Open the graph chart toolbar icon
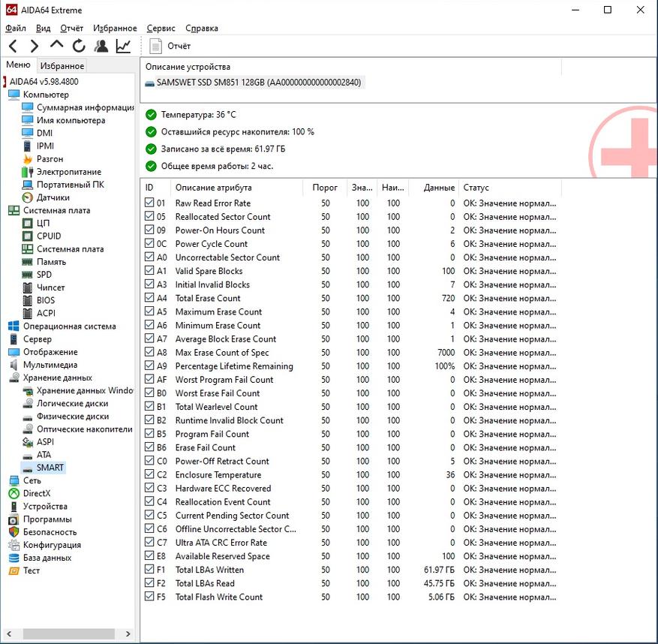The height and width of the screenshot is (644, 658). point(123,46)
